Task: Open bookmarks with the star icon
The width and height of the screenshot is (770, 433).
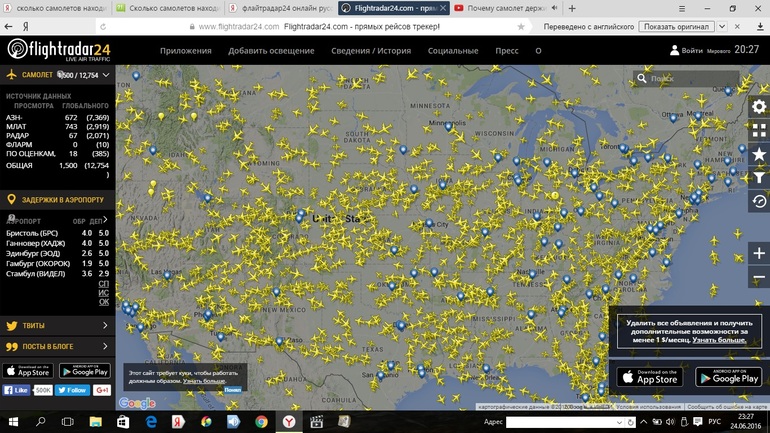Action: (759, 154)
